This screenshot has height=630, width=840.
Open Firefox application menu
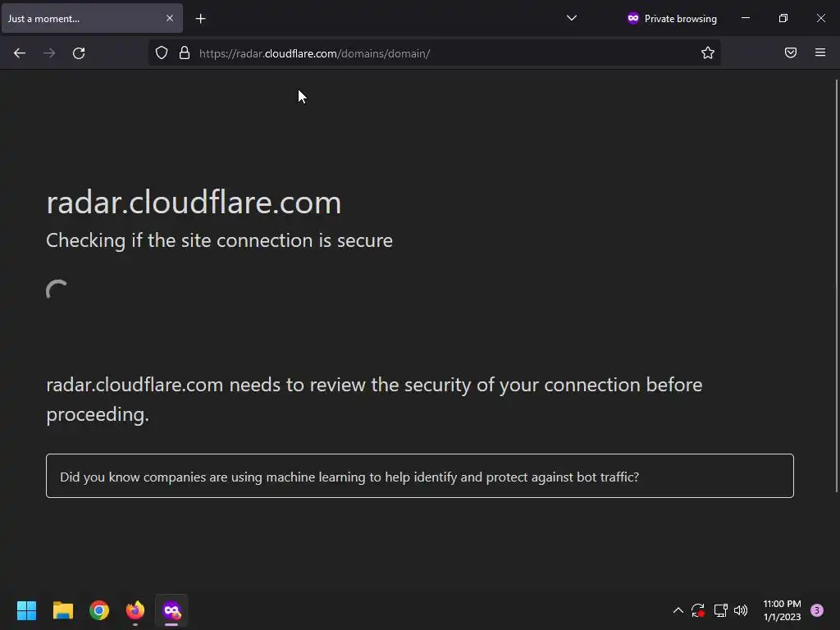[x=820, y=52]
